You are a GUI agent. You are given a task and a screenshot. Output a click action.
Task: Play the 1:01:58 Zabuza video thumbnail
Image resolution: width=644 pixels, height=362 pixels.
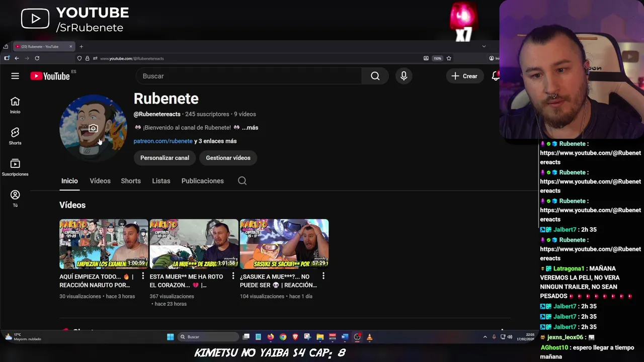[x=194, y=244]
